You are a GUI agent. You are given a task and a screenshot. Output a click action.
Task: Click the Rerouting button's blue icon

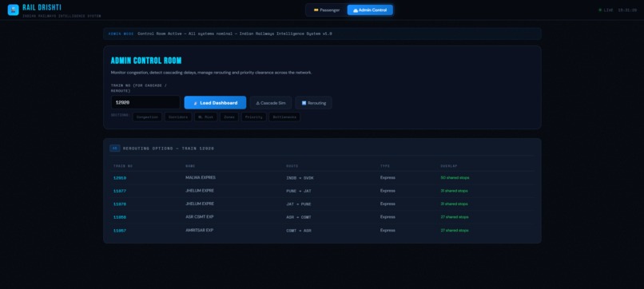tap(304, 103)
